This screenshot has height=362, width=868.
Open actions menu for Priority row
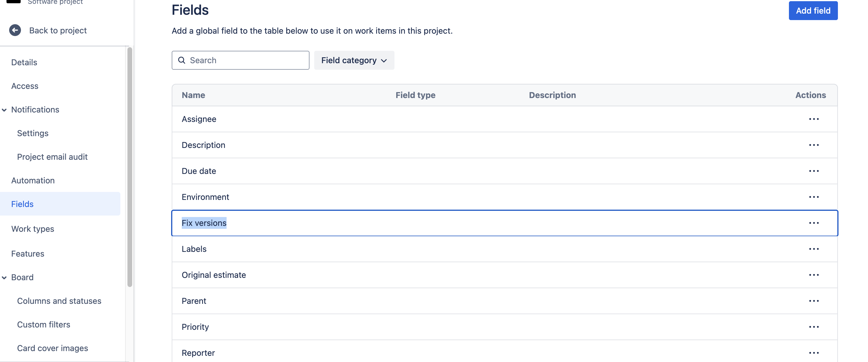[x=813, y=327]
